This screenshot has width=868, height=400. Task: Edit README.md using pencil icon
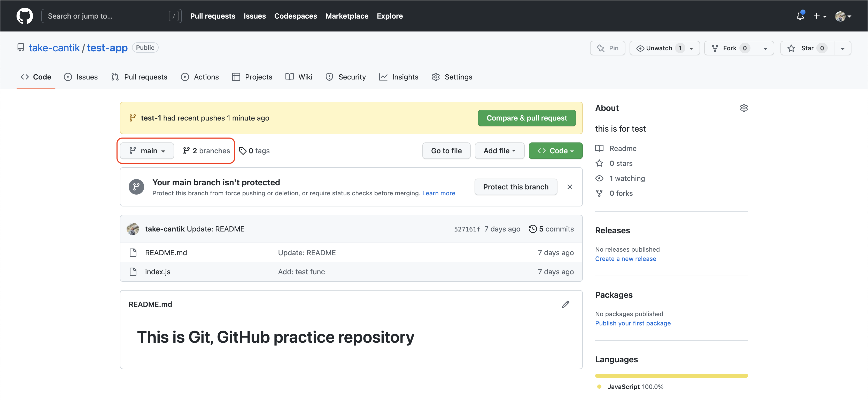[565, 304]
